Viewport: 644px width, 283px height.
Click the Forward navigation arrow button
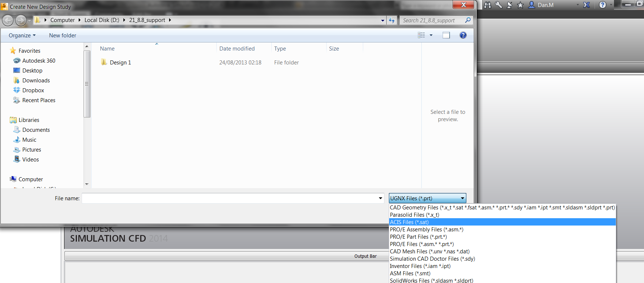pos(21,21)
